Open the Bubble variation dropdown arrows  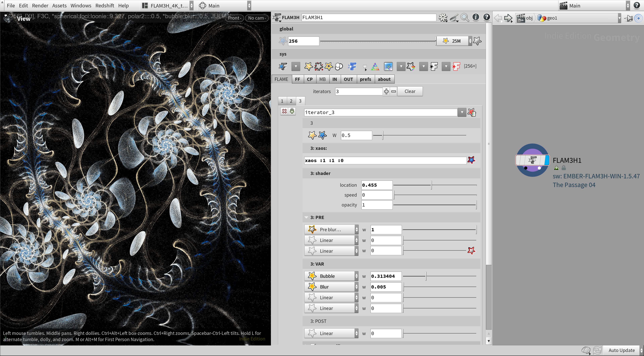tap(357, 276)
